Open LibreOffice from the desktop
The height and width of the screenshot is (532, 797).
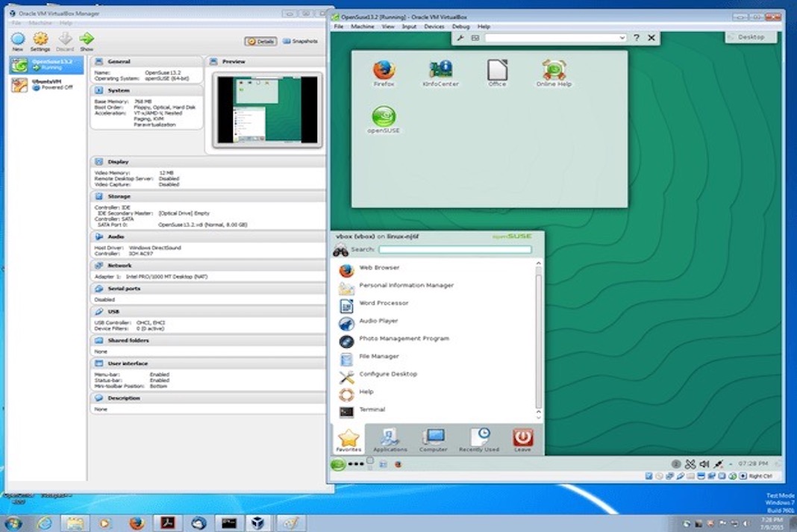(499, 67)
